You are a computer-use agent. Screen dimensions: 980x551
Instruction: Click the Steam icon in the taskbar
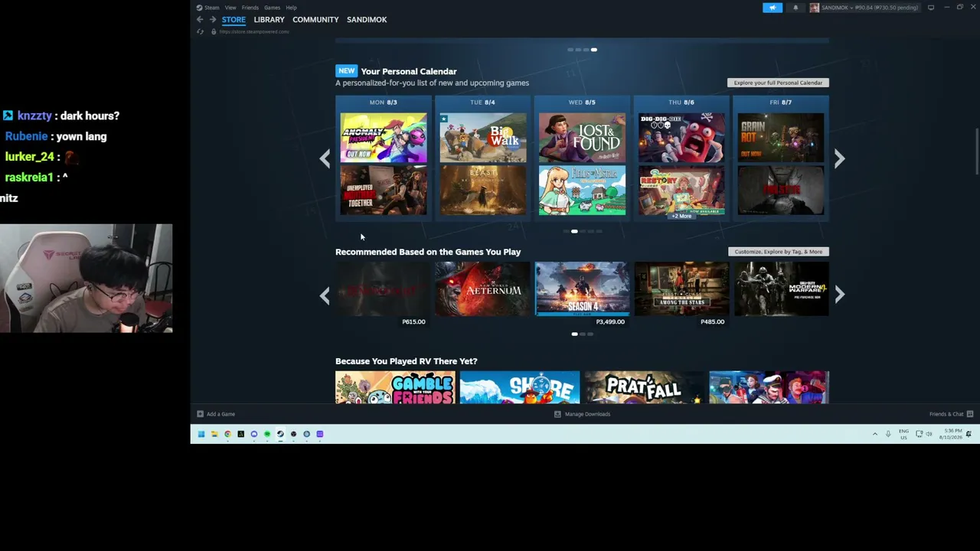click(280, 434)
